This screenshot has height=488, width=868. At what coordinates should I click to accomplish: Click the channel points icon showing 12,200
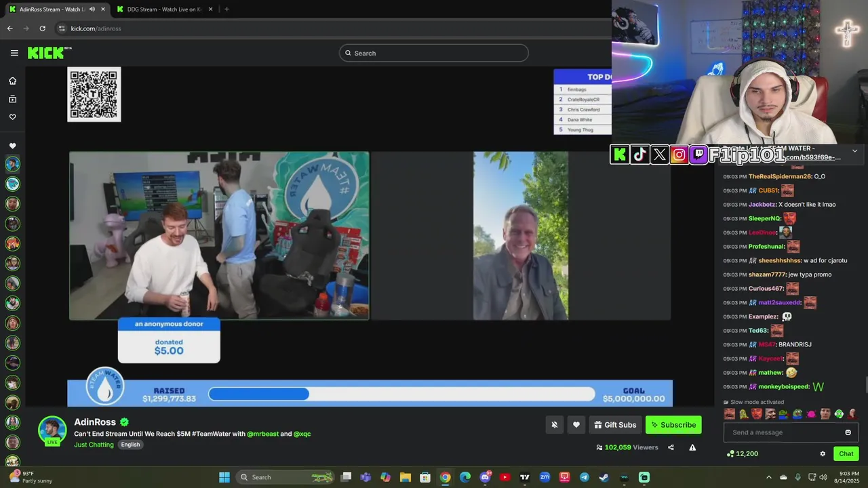(x=742, y=453)
